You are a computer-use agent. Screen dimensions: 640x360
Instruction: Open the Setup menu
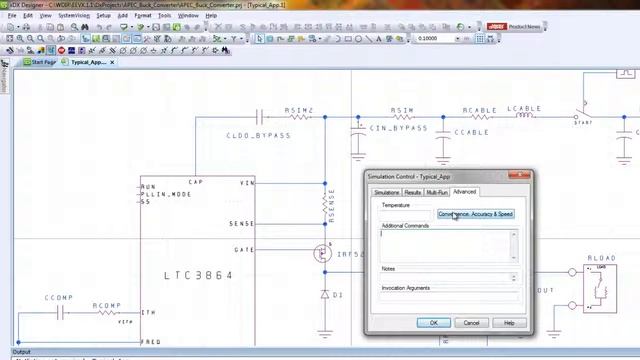pos(103,16)
